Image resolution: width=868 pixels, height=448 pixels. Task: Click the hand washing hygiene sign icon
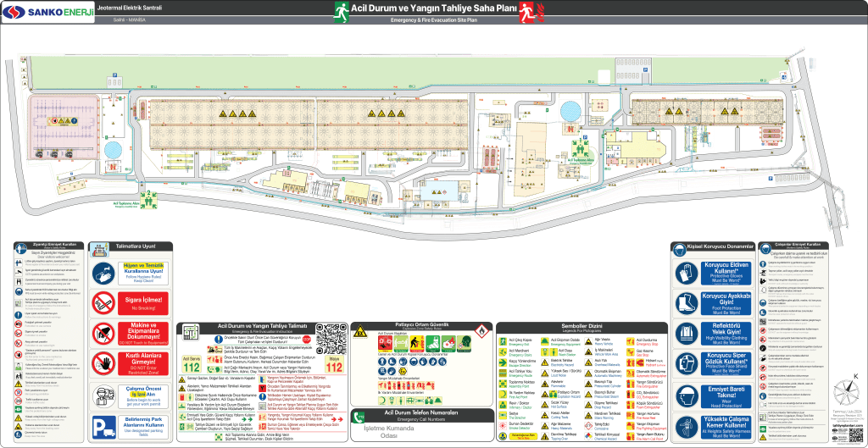103,273
